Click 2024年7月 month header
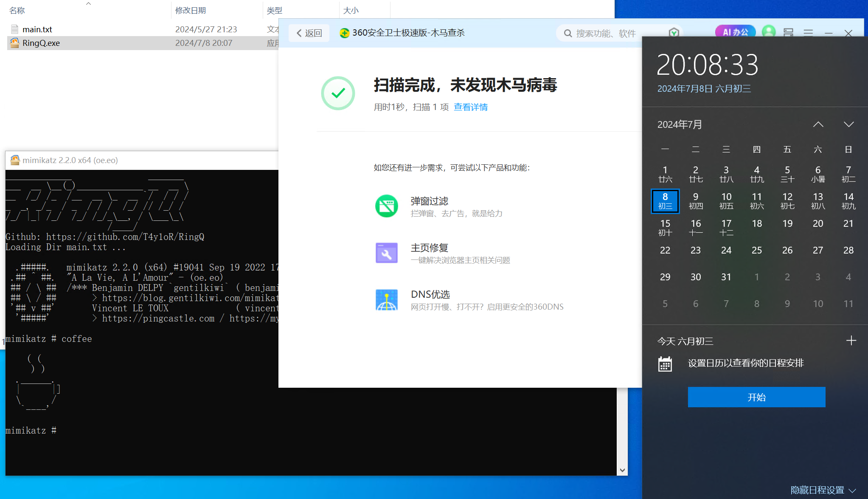This screenshot has height=499, width=868. point(680,124)
